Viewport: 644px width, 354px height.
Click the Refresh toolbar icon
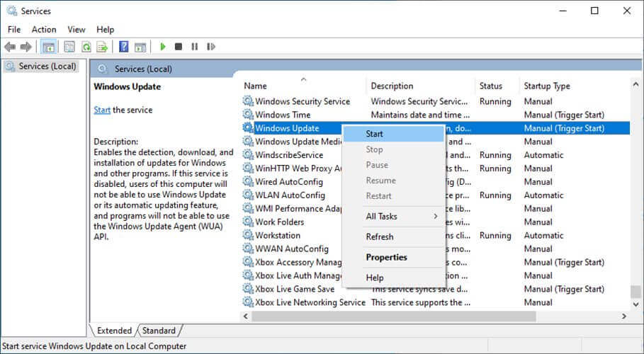[x=86, y=47]
